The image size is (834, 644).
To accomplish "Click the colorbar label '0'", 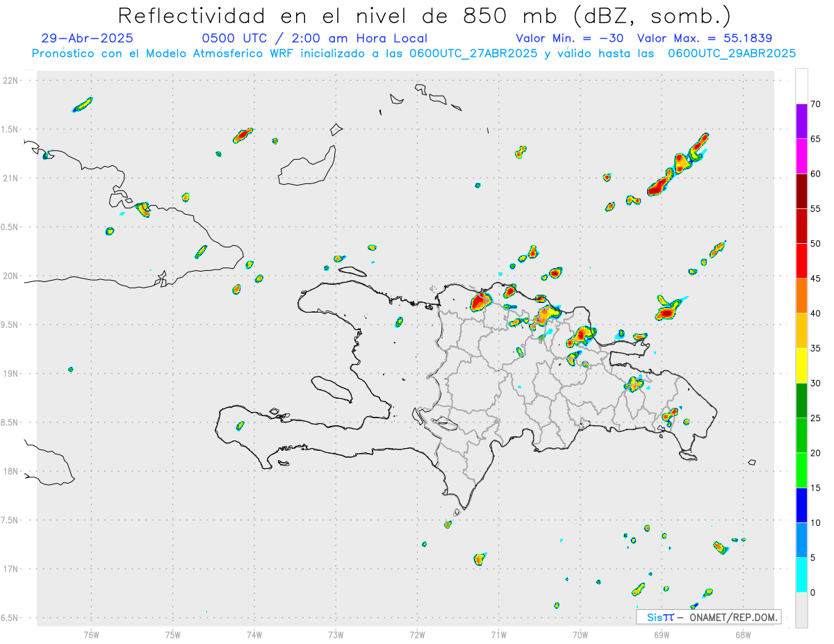I will point(812,593).
